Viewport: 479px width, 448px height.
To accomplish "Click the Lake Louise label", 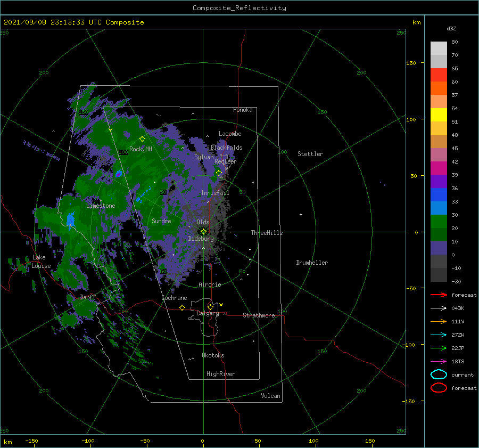I will pos(41,262).
